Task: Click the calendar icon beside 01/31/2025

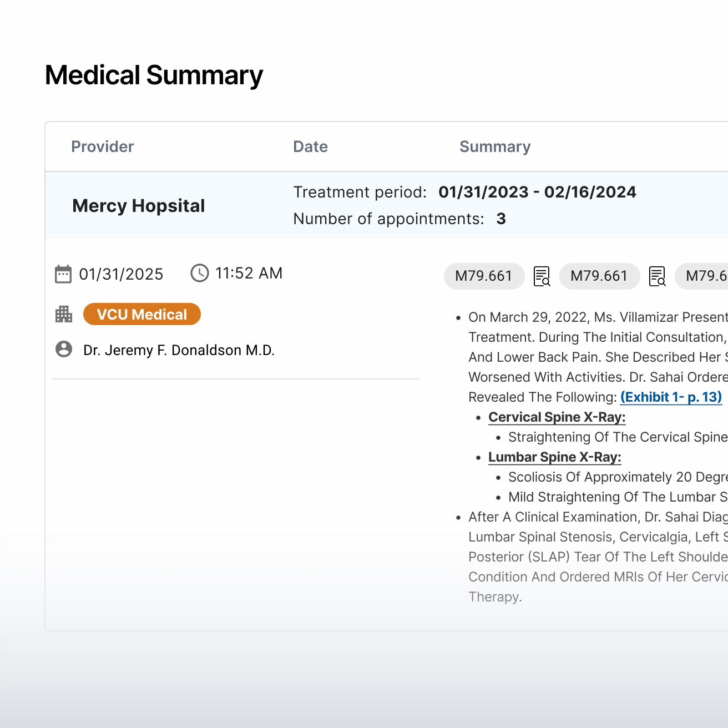Action: tap(63, 274)
